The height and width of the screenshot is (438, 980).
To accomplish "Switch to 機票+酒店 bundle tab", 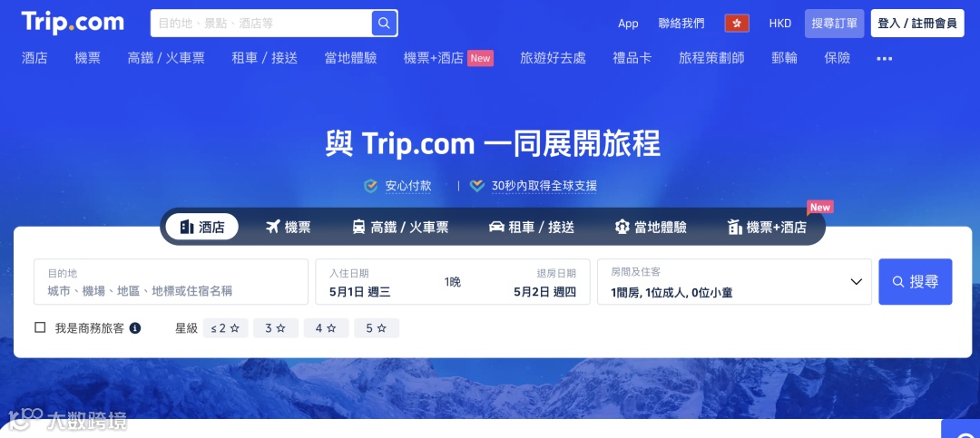I will [x=768, y=227].
